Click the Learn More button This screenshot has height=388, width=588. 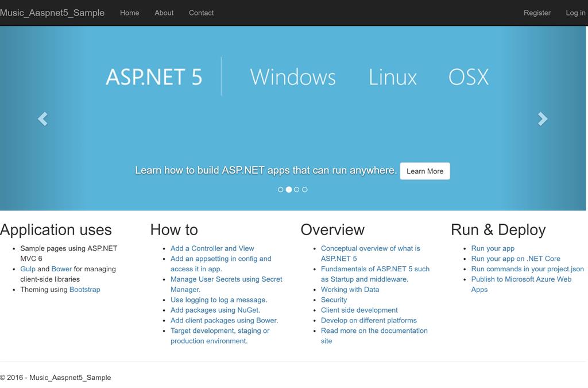click(425, 171)
